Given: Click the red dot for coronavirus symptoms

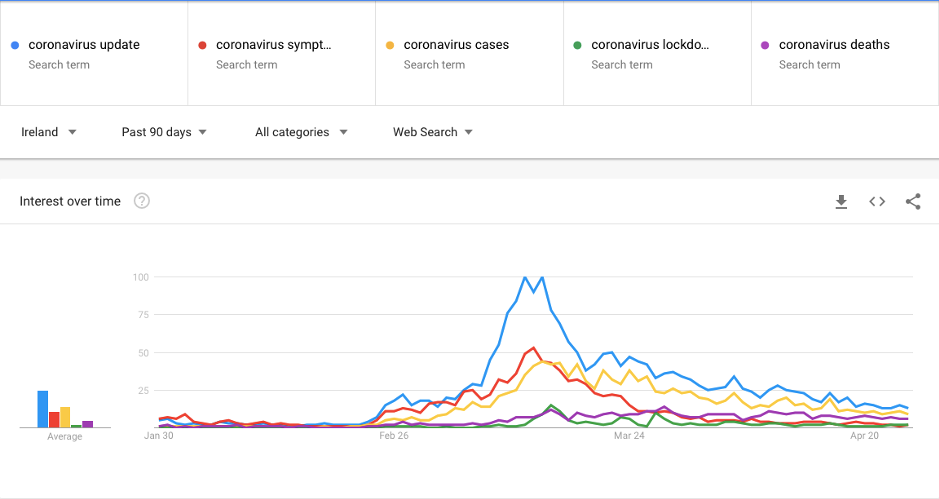Looking at the screenshot, I should pyautogui.click(x=203, y=45).
